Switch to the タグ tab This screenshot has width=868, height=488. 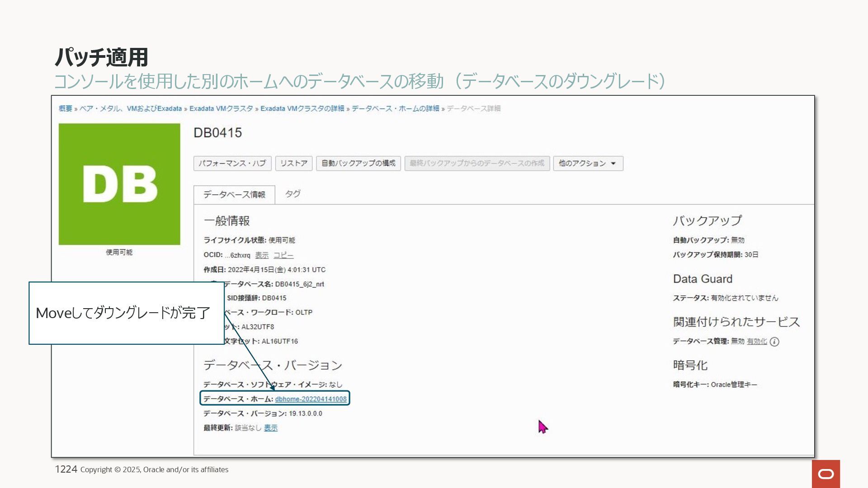tap(292, 194)
